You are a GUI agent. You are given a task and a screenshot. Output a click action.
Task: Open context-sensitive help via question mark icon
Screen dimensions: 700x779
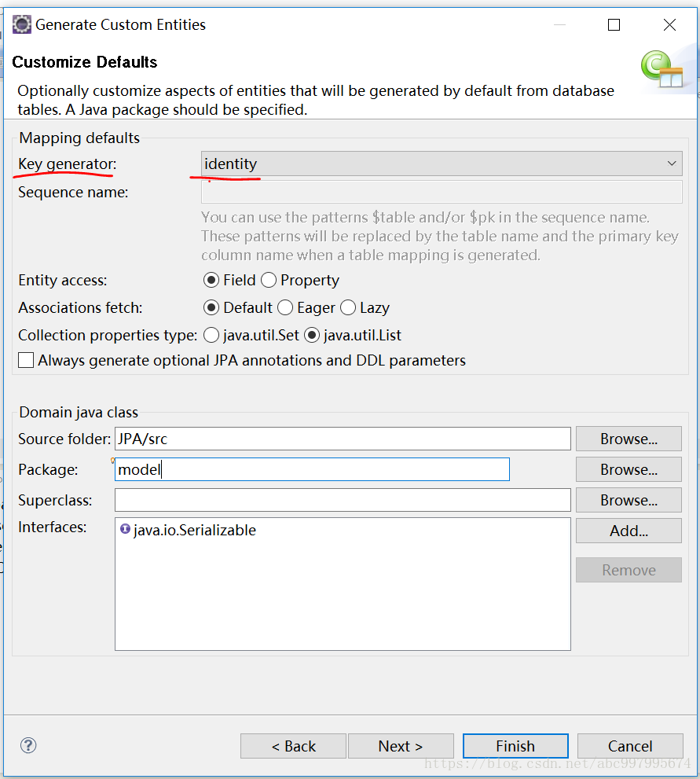click(x=28, y=745)
